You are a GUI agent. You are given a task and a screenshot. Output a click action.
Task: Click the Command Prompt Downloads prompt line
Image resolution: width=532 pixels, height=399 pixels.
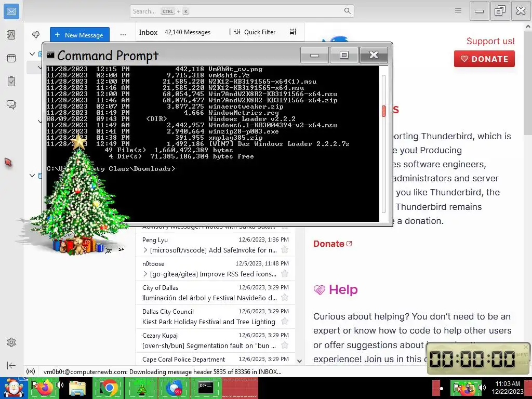click(x=111, y=169)
